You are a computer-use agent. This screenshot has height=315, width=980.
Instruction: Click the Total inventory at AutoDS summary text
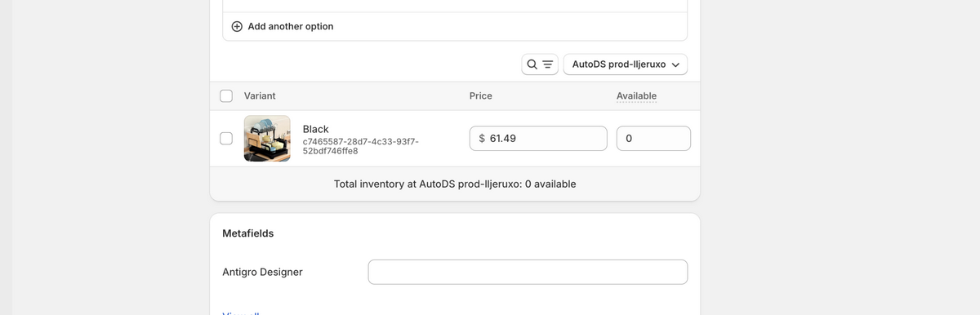455,184
